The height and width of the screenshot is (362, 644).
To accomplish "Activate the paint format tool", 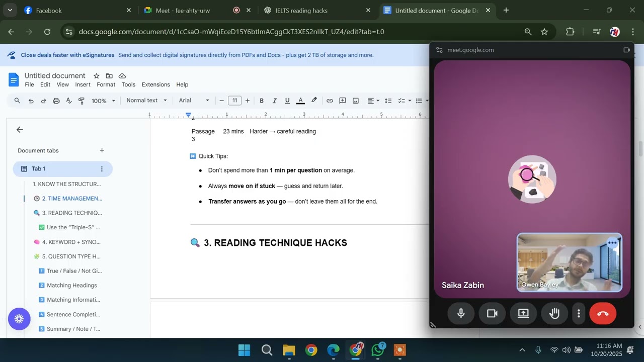I will [82, 101].
